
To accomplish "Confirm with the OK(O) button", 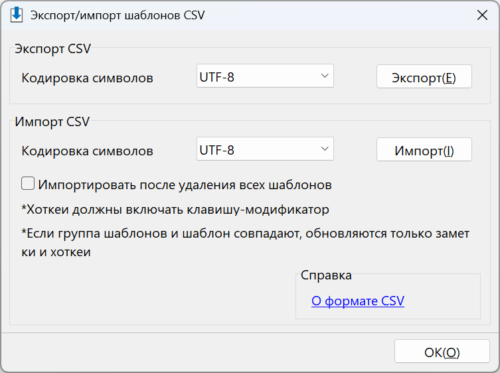I will [442, 351].
